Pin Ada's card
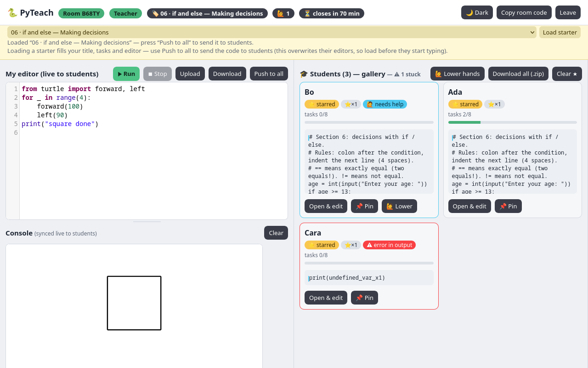 click(508, 206)
